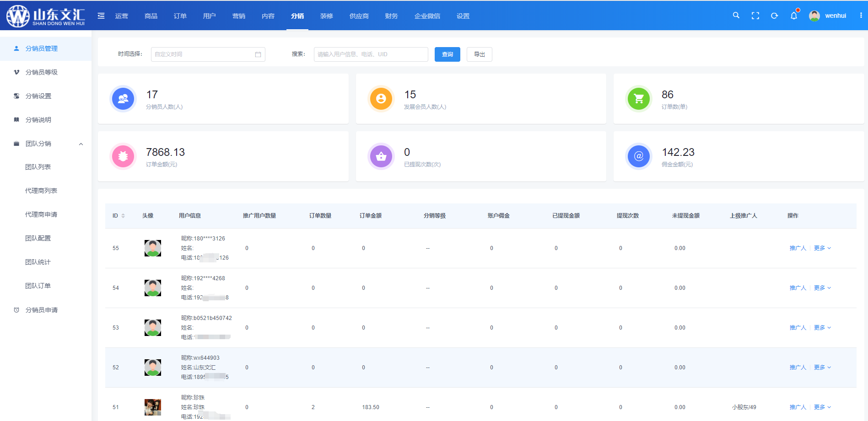Viewport: 868px width, 421px height.
Task: Toggle fullscreen mode icon
Action: coord(755,16)
